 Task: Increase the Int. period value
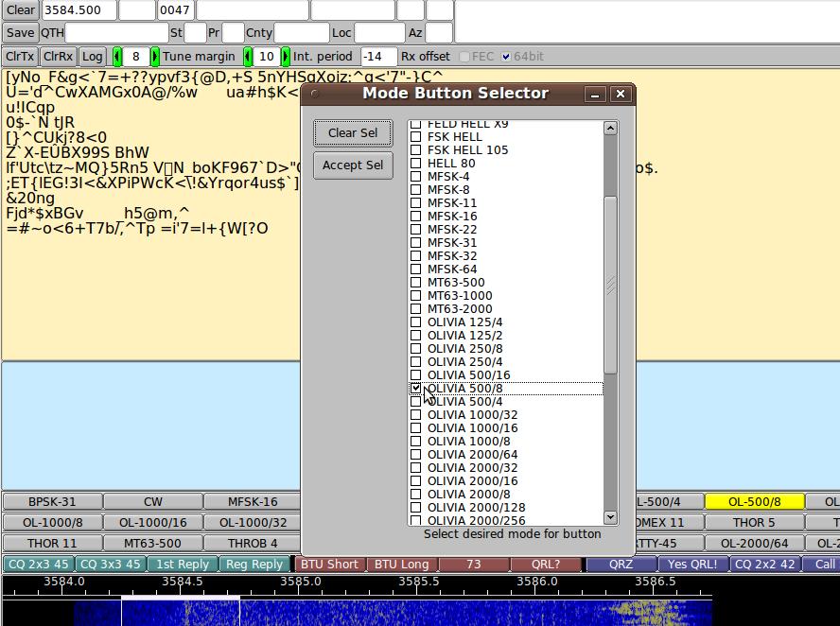coord(285,57)
